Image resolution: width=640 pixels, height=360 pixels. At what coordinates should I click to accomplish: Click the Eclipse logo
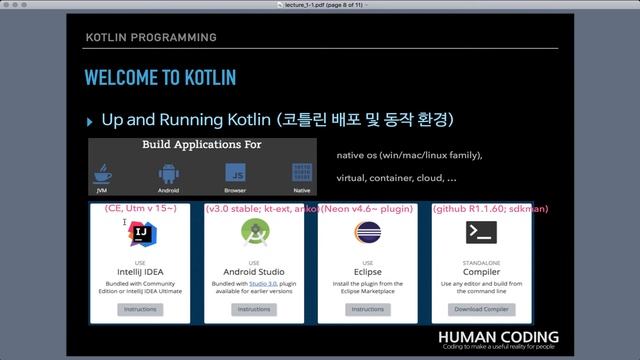click(x=368, y=232)
